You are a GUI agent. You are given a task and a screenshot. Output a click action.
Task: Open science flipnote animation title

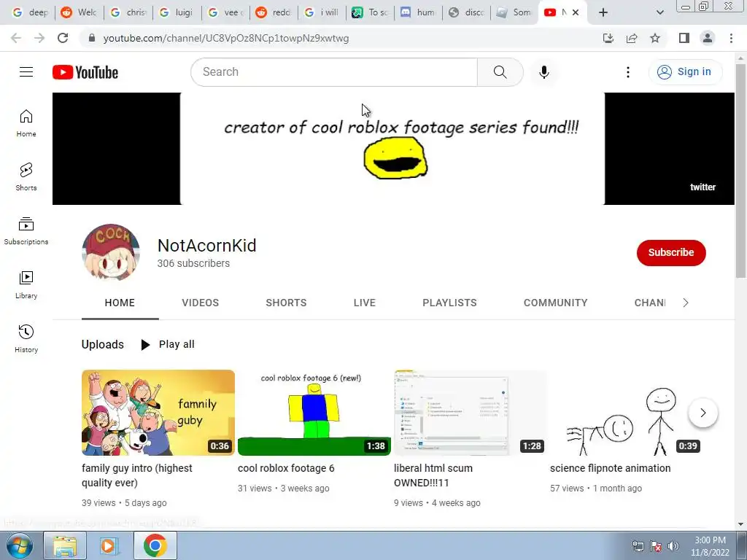point(610,468)
